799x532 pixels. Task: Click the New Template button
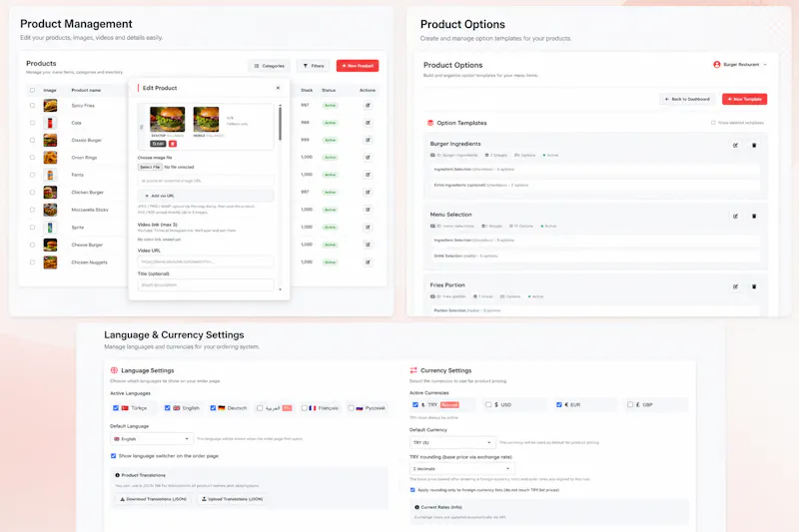pos(744,99)
